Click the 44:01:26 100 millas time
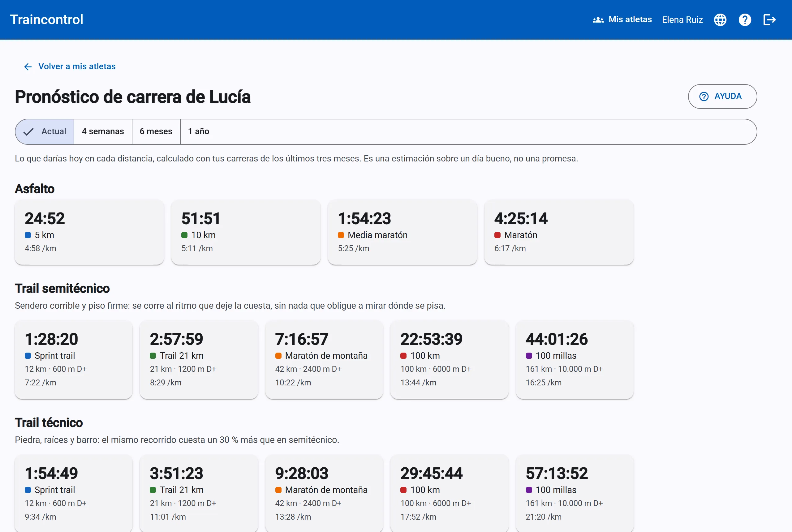This screenshot has width=792, height=532. tap(557, 339)
